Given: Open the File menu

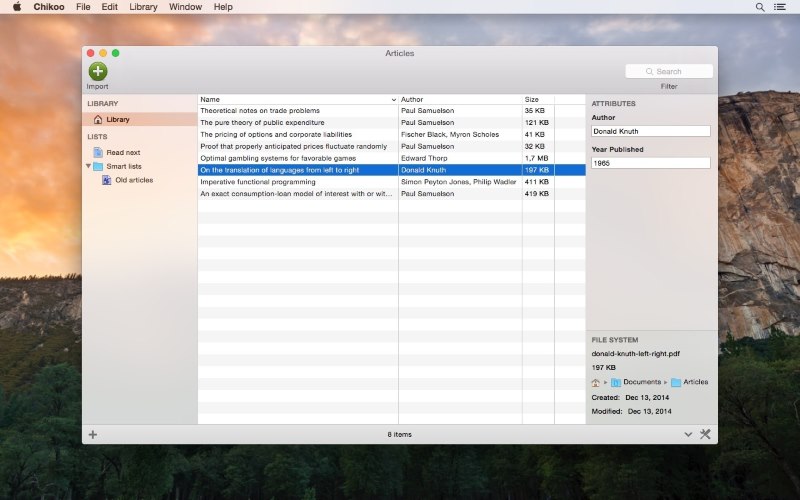Looking at the screenshot, I should tap(83, 7).
